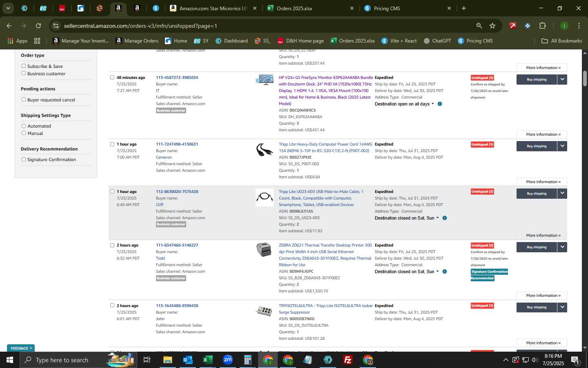Open the volume icon in system tray
Screen dimensions: 588x368
tap(535, 360)
